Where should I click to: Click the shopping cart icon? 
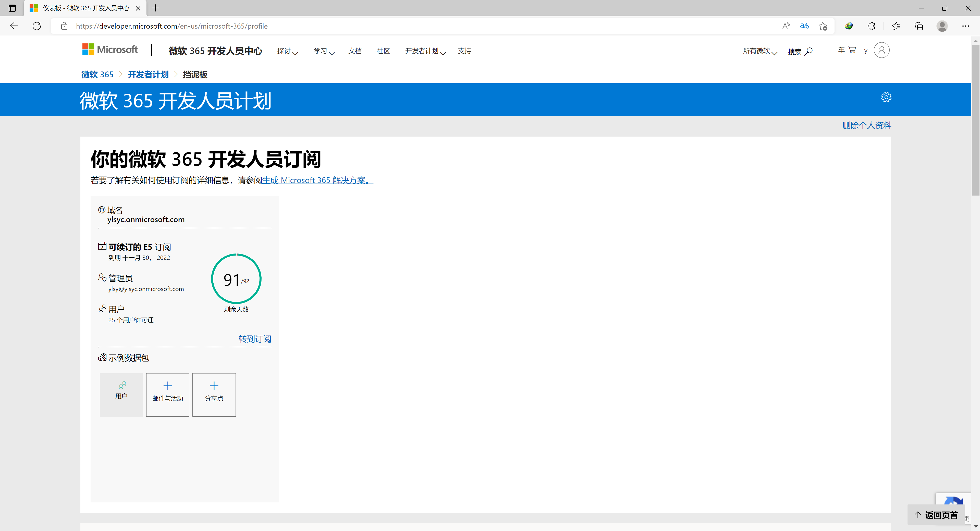(x=852, y=50)
